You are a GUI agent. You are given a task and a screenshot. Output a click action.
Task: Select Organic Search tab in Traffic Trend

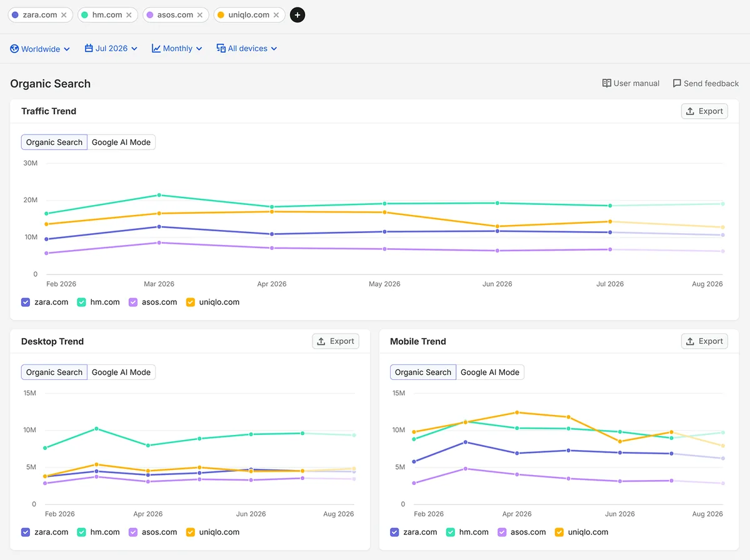pos(54,142)
